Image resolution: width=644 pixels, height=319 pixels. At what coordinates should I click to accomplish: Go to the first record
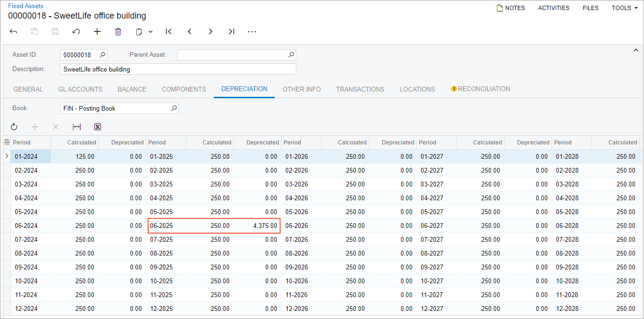(x=169, y=31)
